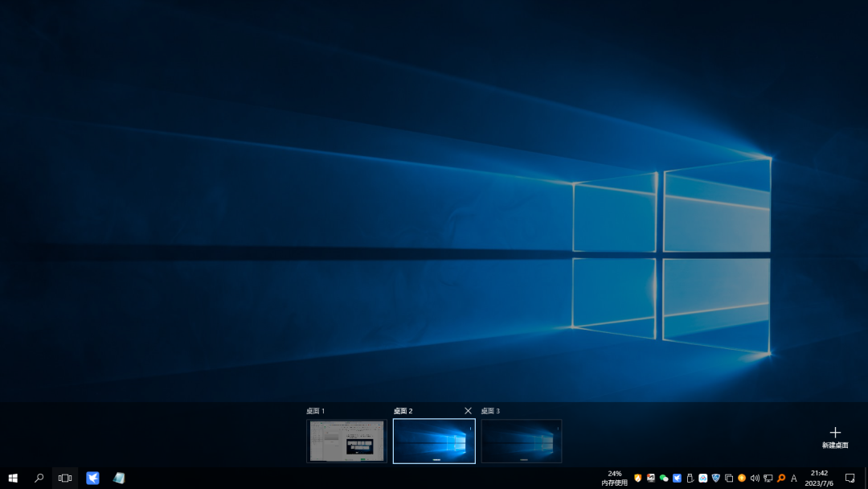The height and width of the screenshot is (489, 868).
Task: Click the orange up-arrow update tray icon
Action: coord(742,478)
